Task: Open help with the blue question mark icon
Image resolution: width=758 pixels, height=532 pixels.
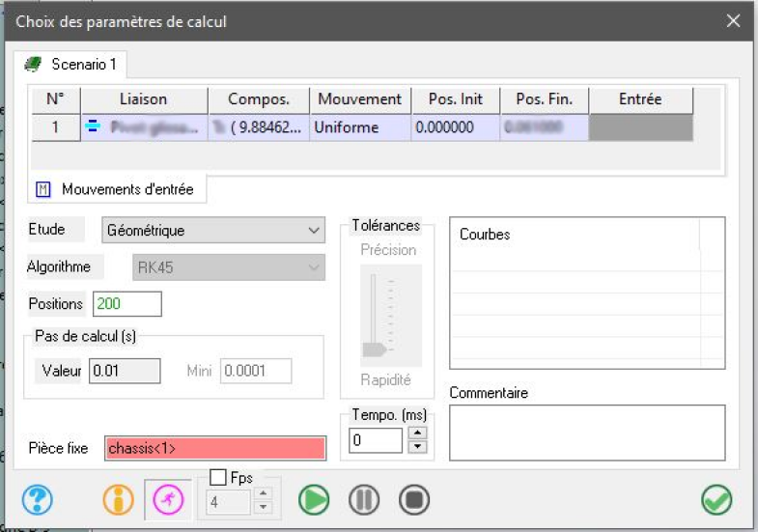Action: point(37,499)
